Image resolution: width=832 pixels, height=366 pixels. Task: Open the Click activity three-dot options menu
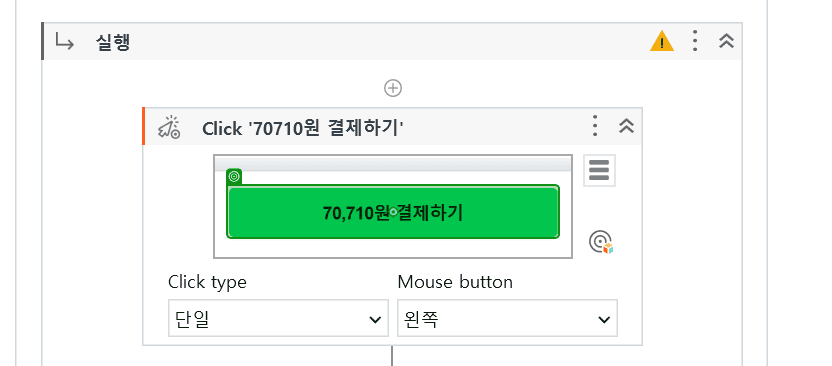(595, 126)
